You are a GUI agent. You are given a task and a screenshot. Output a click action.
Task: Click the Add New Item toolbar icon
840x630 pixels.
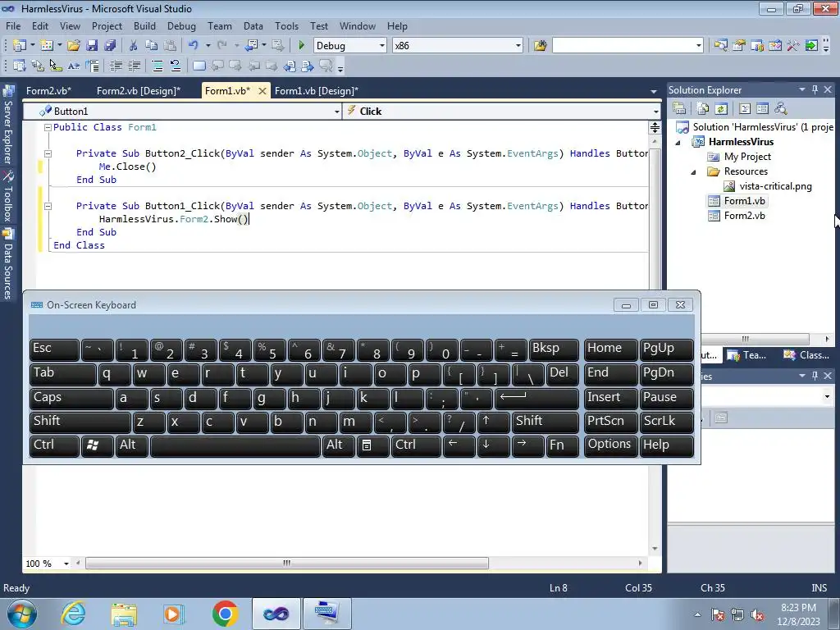[47, 46]
